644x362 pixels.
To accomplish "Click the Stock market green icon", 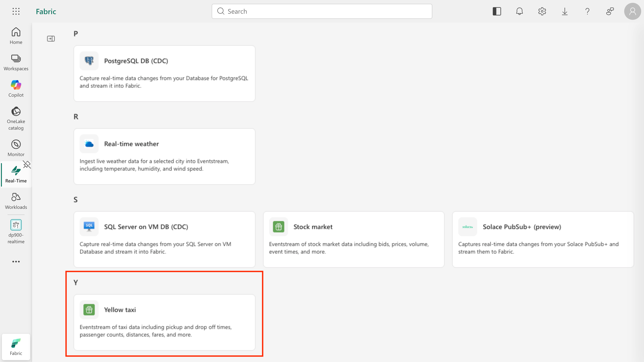I will tap(278, 227).
